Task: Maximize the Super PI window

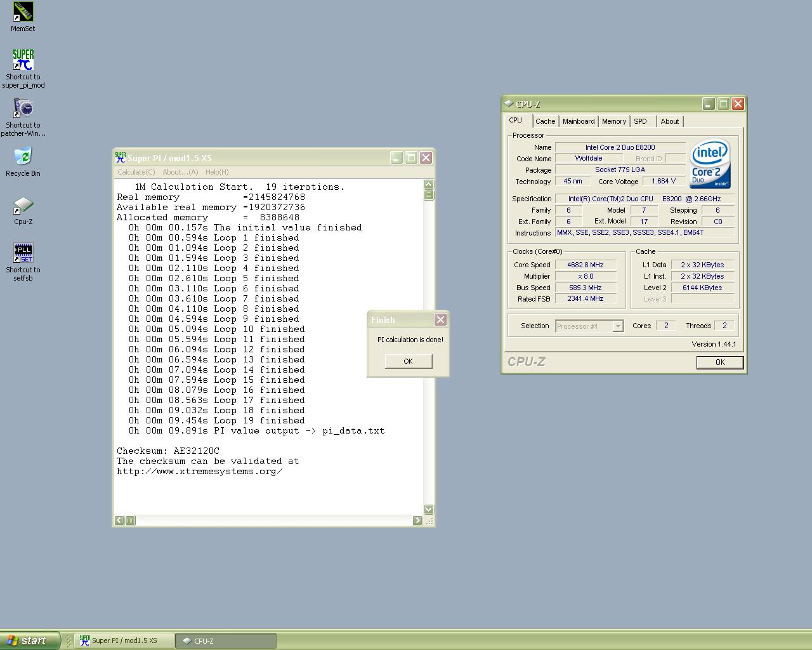Action: (x=411, y=157)
